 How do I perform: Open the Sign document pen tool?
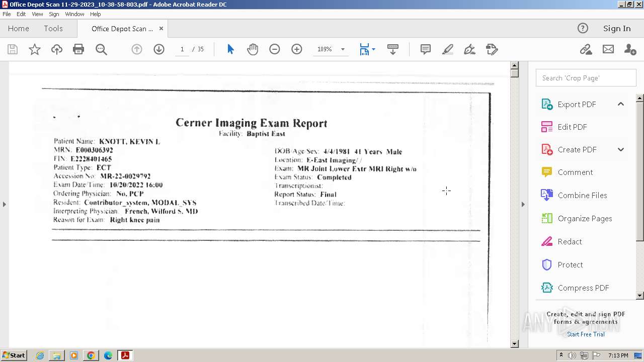tap(469, 49)
